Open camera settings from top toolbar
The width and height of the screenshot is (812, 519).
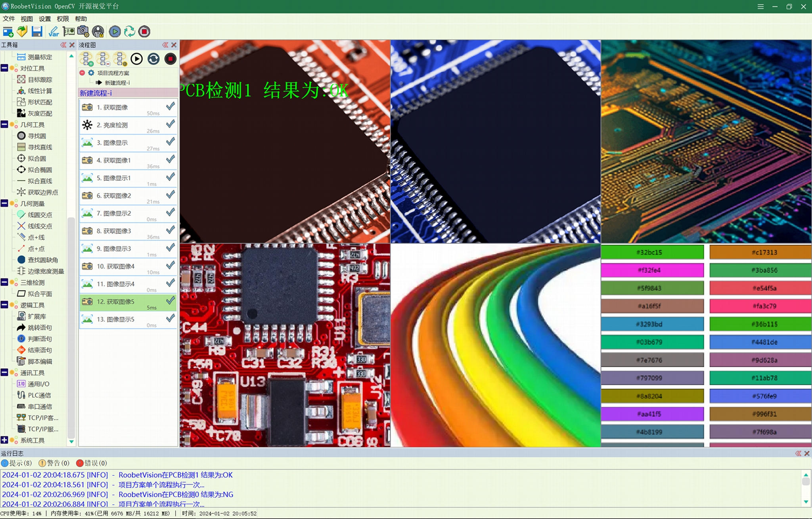tap(83, 31)
